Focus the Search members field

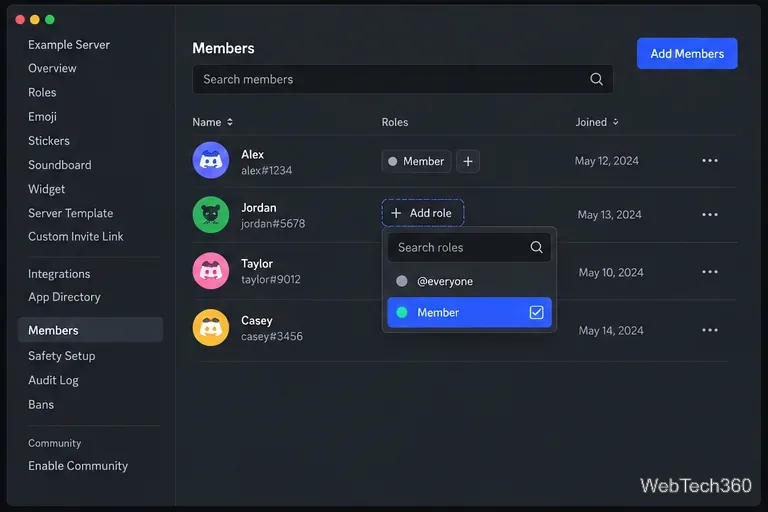pos(403,79)
